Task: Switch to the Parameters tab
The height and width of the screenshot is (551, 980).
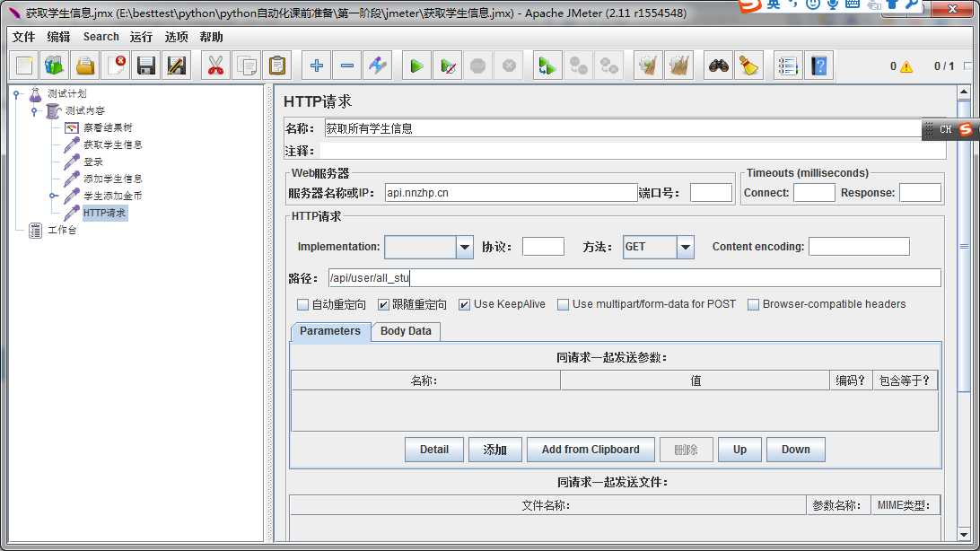Action: 330,331
